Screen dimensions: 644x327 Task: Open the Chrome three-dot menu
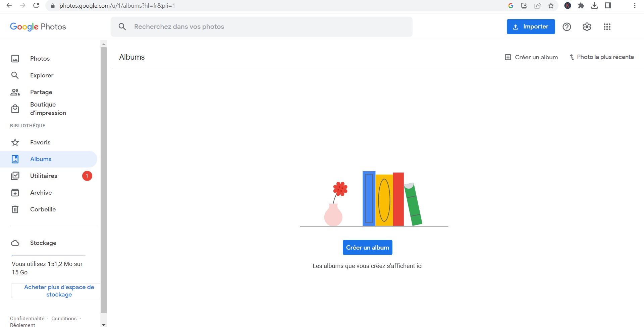(634, 6)
